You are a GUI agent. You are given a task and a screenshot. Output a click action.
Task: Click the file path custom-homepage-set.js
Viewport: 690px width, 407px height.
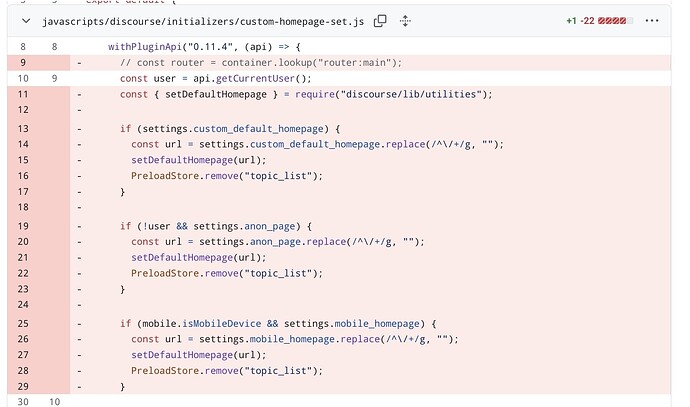point(203,21)
